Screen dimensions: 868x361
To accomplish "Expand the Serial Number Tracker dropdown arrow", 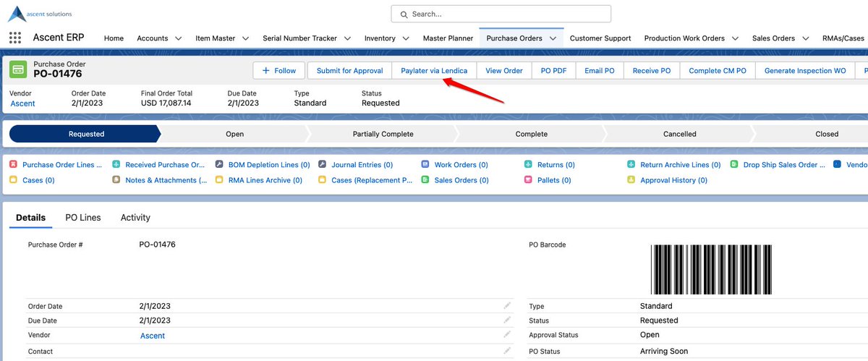I will click(x=347, y=38).
